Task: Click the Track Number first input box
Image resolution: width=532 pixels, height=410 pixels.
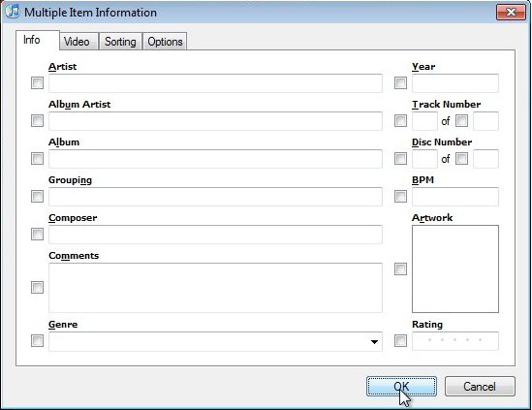Action: [x=424, y=121]
